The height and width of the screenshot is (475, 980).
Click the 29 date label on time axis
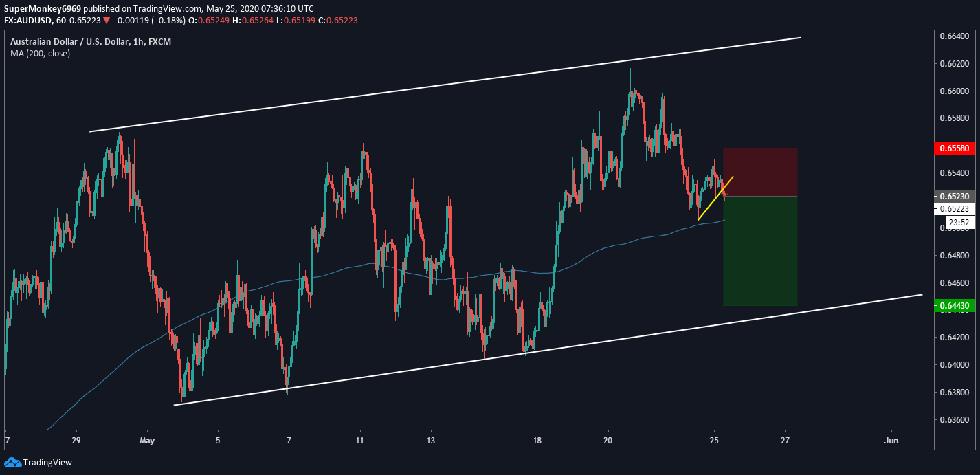[76, 440]
